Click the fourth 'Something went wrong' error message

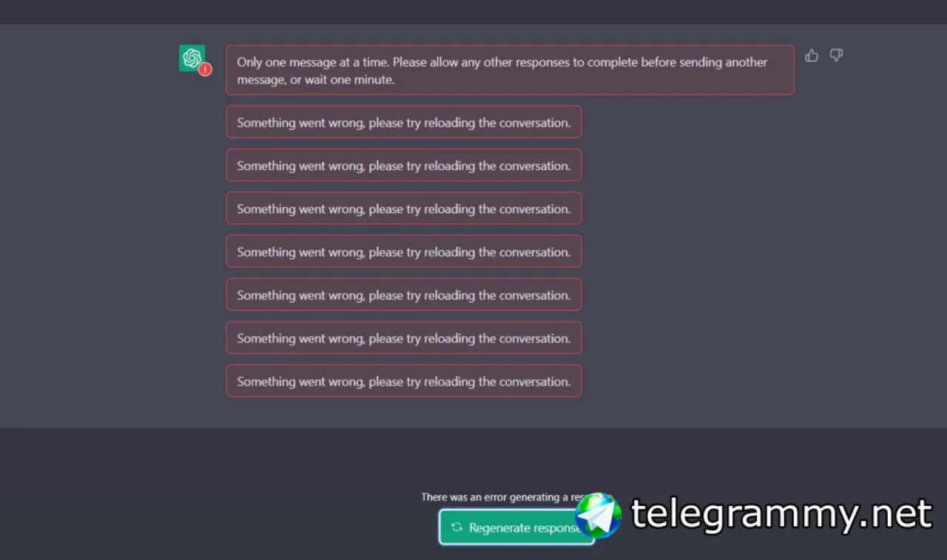point(404,252)
